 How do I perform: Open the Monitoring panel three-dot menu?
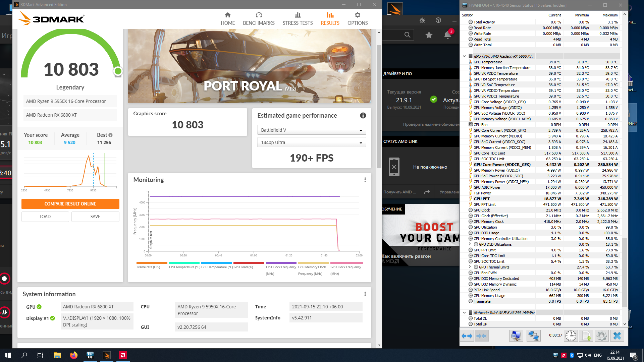pos(365,180)
